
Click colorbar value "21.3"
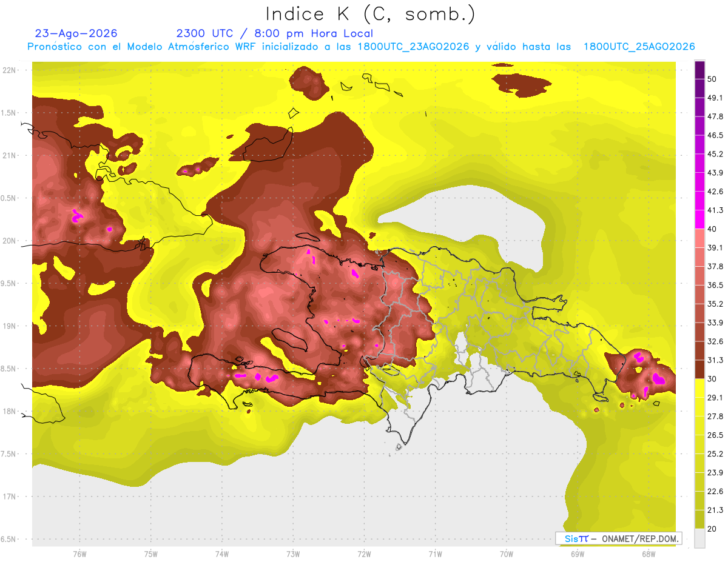pos(715,510)
